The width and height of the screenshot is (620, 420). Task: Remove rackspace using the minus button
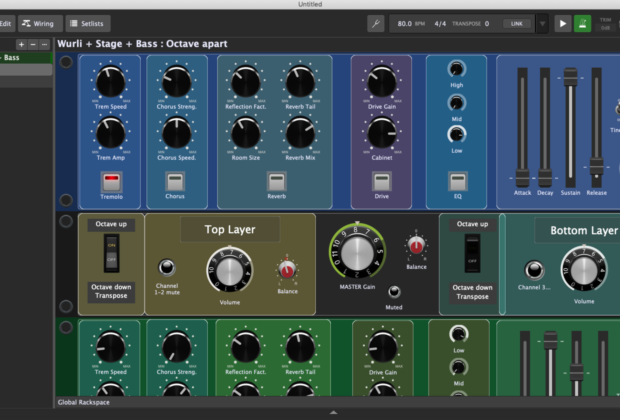(33, 45)
